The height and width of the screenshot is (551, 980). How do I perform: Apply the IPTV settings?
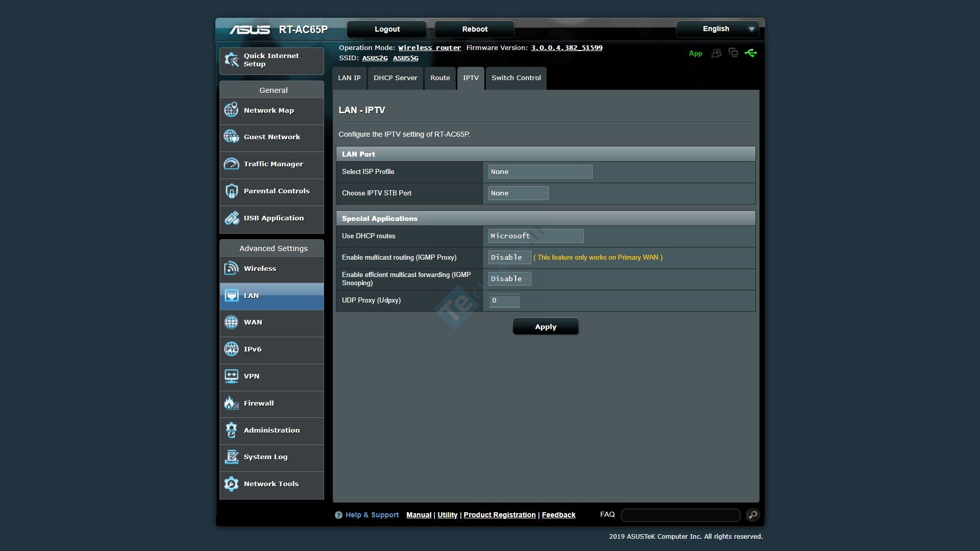[546, 327]
